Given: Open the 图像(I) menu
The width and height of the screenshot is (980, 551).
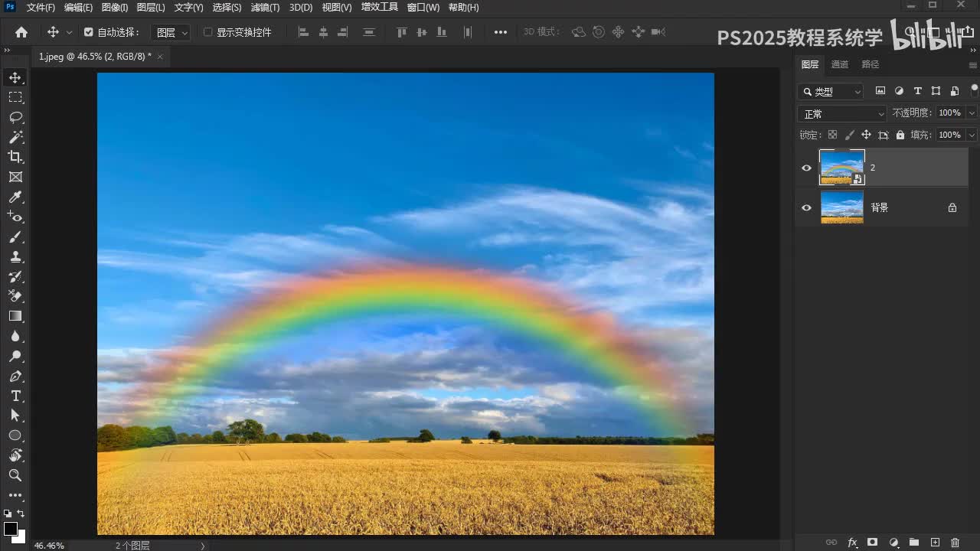Looking at the screenshot, I should tap(115, 8).
